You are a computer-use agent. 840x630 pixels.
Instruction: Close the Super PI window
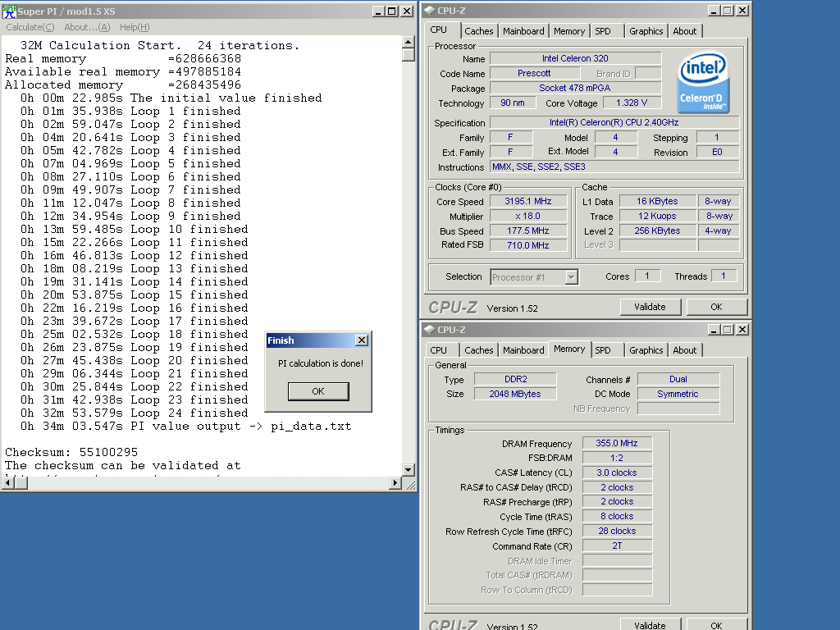tap(407, 11)
